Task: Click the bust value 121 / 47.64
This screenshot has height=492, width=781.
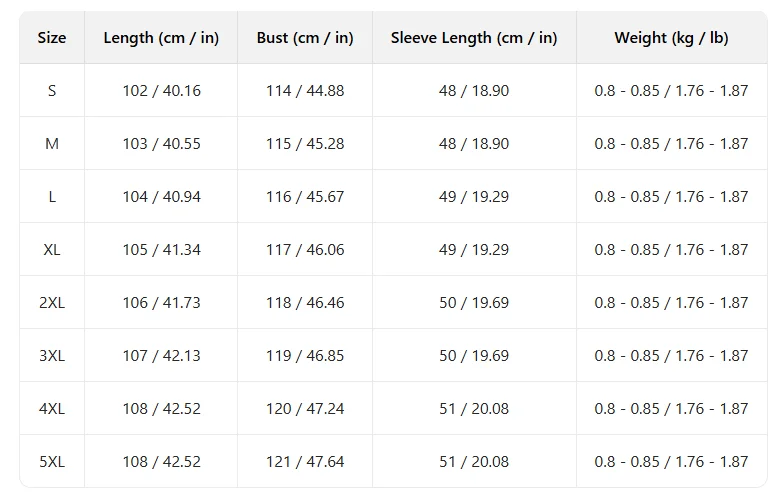Action: (x=305, y=462)
